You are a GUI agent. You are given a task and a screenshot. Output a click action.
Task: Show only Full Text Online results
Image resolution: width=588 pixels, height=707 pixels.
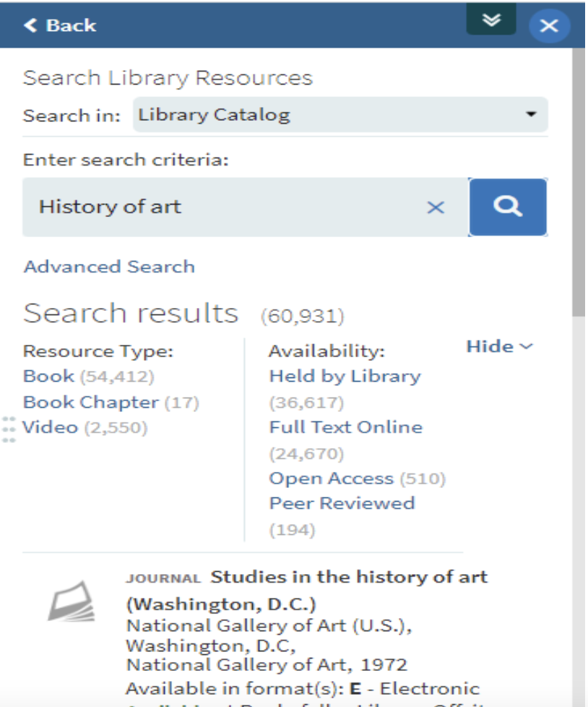(x=345, y=427)
